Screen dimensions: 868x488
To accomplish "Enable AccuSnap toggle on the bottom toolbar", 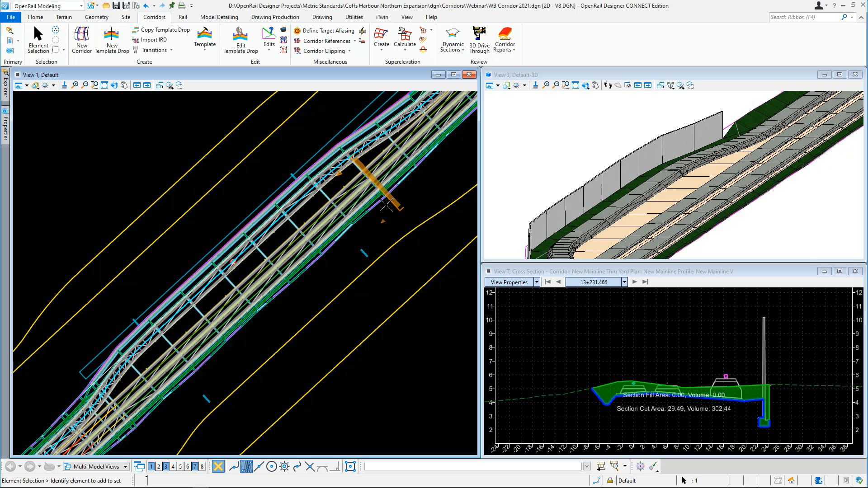I will click(245, 466).
